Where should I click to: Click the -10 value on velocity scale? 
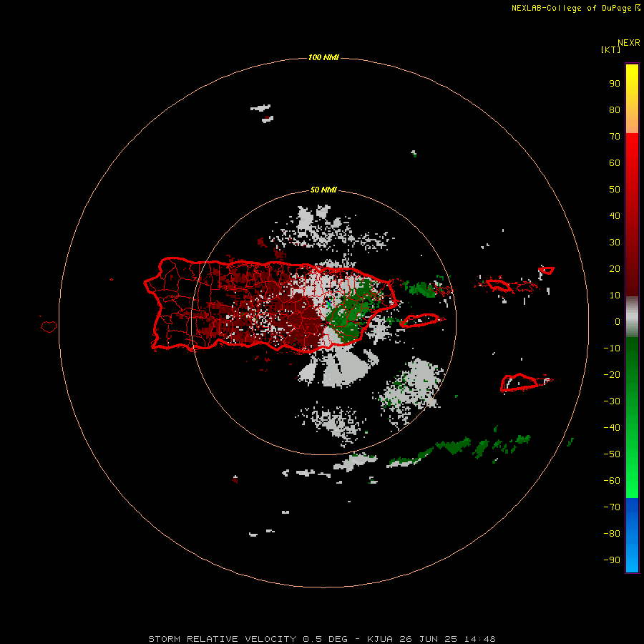pyautogui.click(x=612, y=348)
